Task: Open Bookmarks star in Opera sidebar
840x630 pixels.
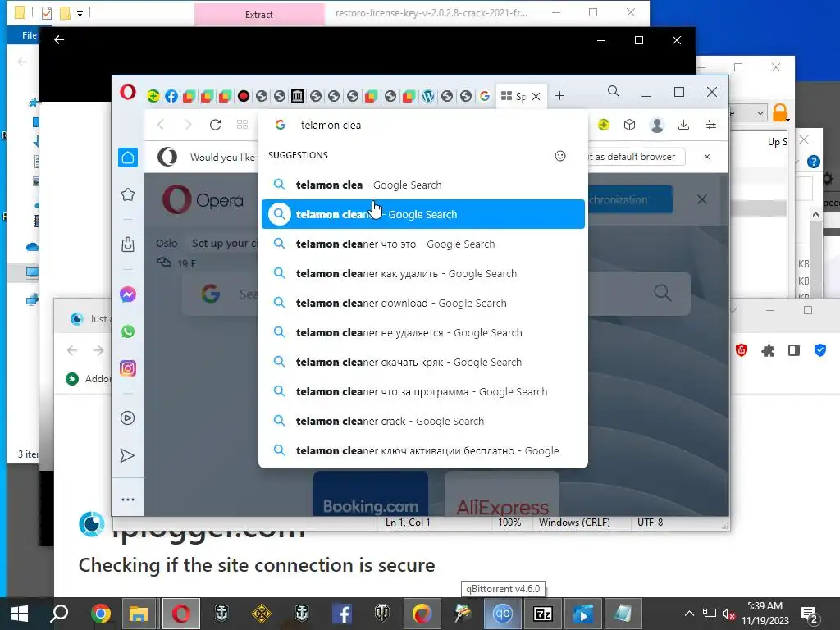Action: click(x=127, y=194)
